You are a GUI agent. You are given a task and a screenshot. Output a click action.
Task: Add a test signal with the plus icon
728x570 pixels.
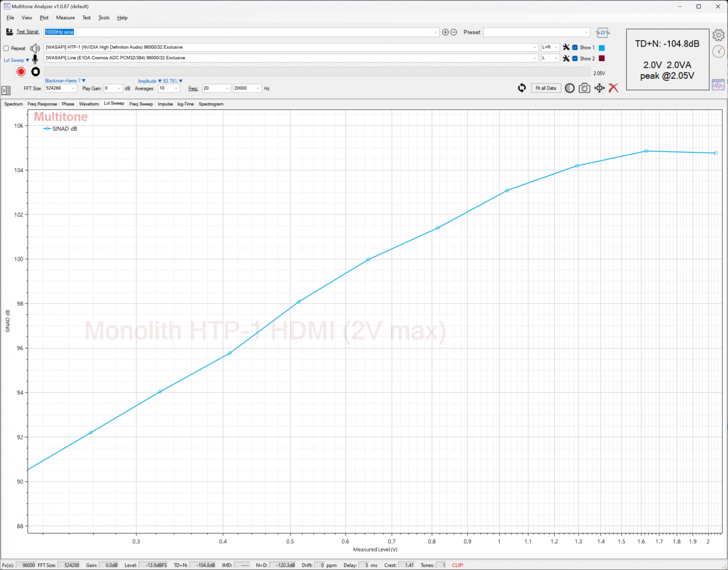tap(445, 32)
